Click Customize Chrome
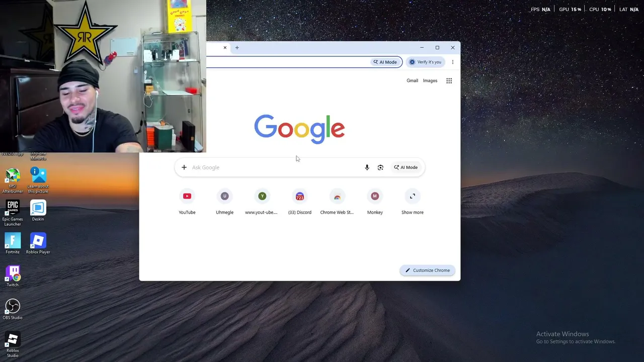Screen dimensions: 644x362 pos(428,270)
